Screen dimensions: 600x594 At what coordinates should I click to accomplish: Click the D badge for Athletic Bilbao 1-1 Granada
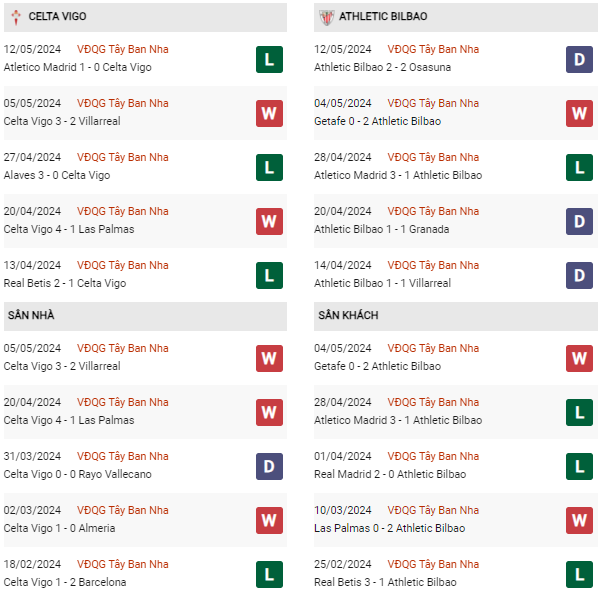tap(579, 221)
